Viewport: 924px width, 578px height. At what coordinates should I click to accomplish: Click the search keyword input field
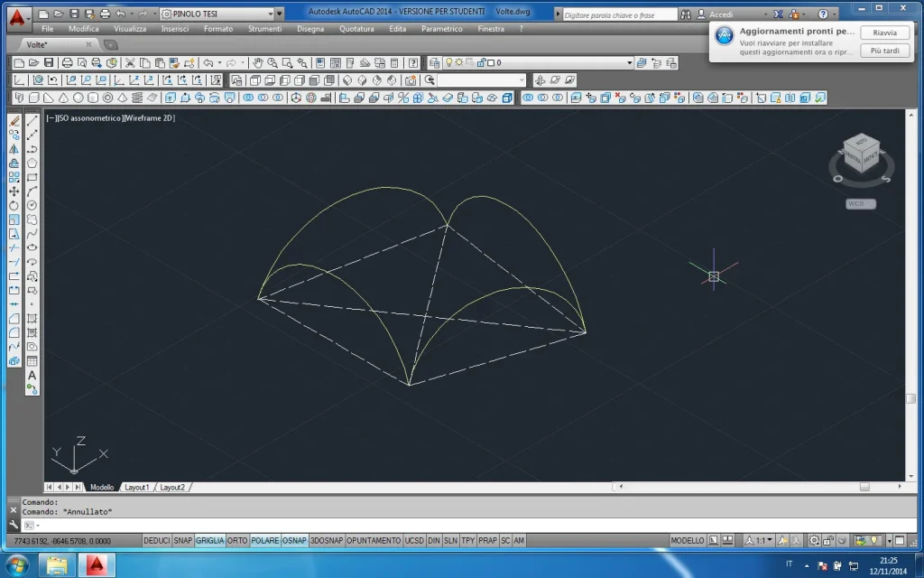(619, 14)
